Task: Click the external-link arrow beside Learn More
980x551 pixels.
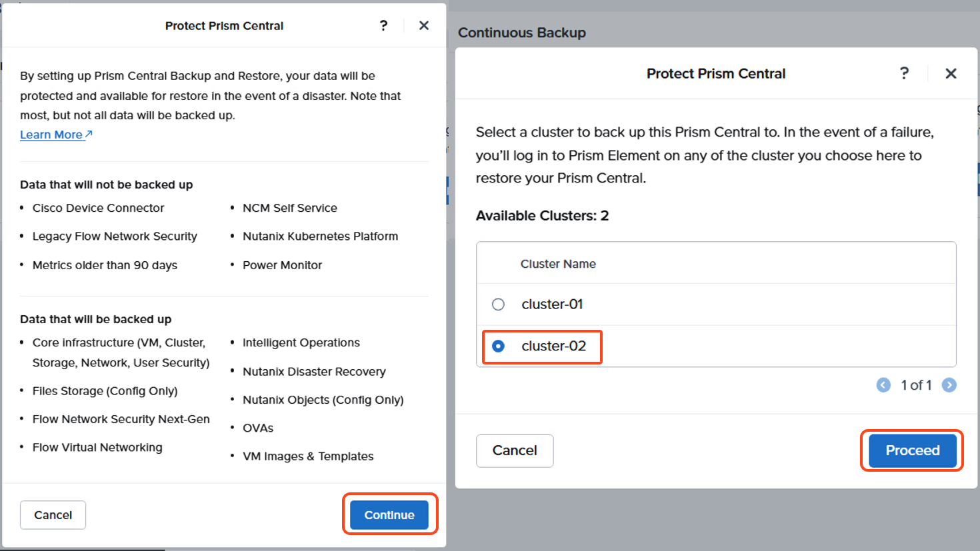Action: [x=89, y=134]
